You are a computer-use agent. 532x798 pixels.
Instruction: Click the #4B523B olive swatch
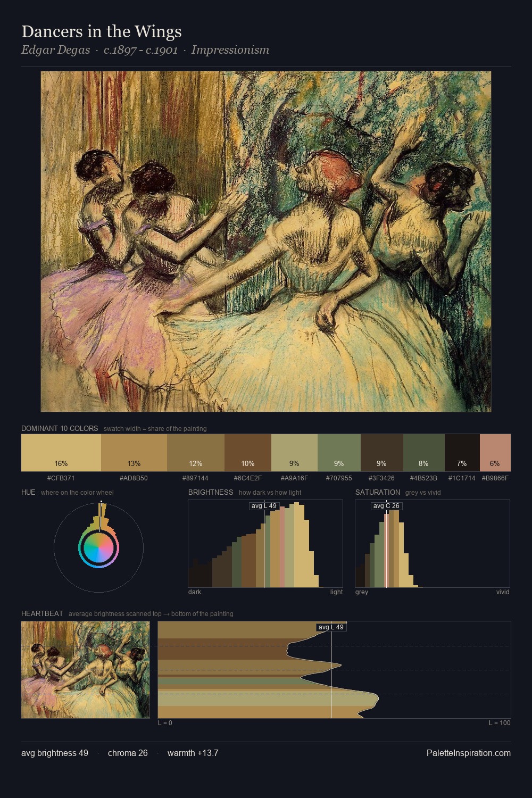point(423,453)
